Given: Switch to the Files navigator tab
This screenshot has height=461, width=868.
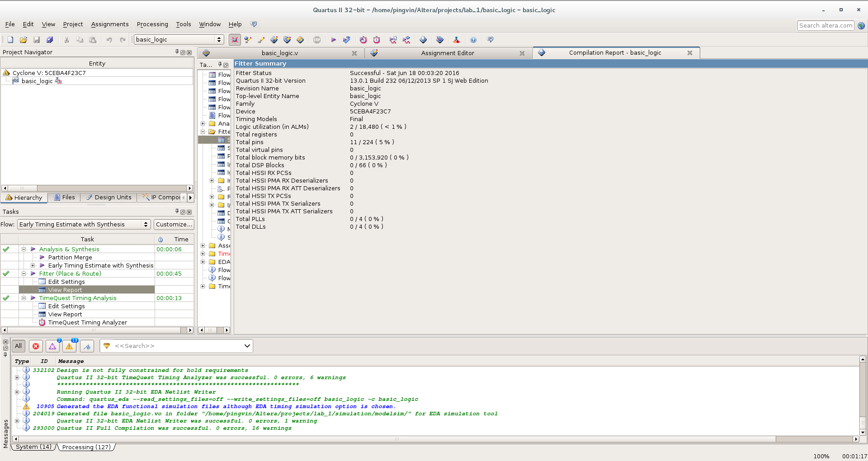Looking at the screenshot, I should (x=64, y=198).
